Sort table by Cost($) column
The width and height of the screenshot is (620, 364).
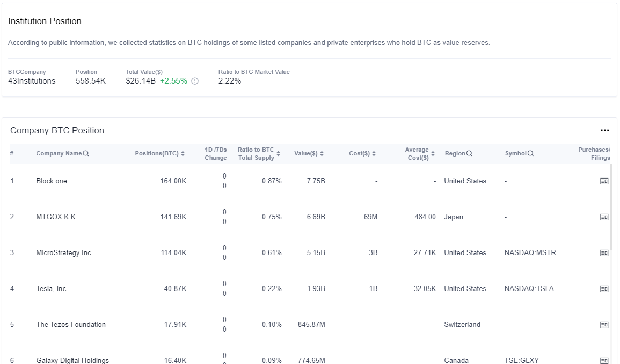coord(374,153)
